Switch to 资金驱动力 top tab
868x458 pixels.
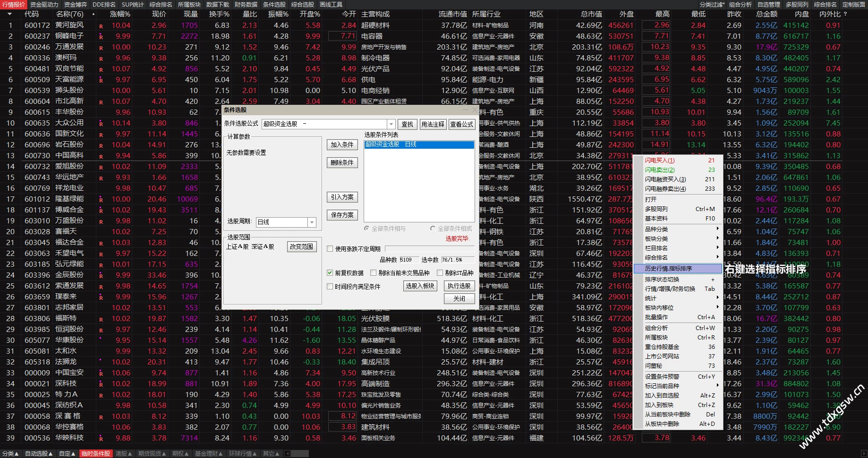click(x=44, y=4)
